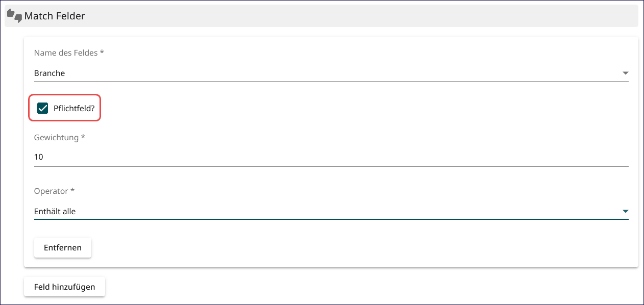This screenshot has width=644, height=305.
Task: Add a field with Feld hinzufügen
Action: (x=64, y=287)
